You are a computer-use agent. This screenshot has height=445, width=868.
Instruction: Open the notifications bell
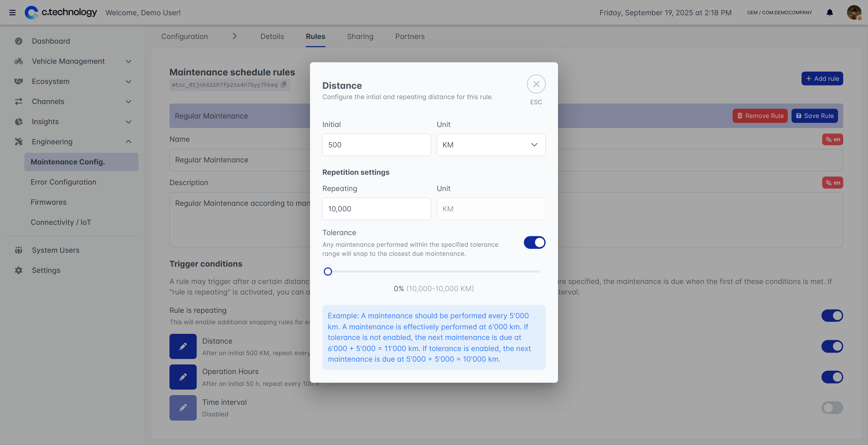[830, 13]
